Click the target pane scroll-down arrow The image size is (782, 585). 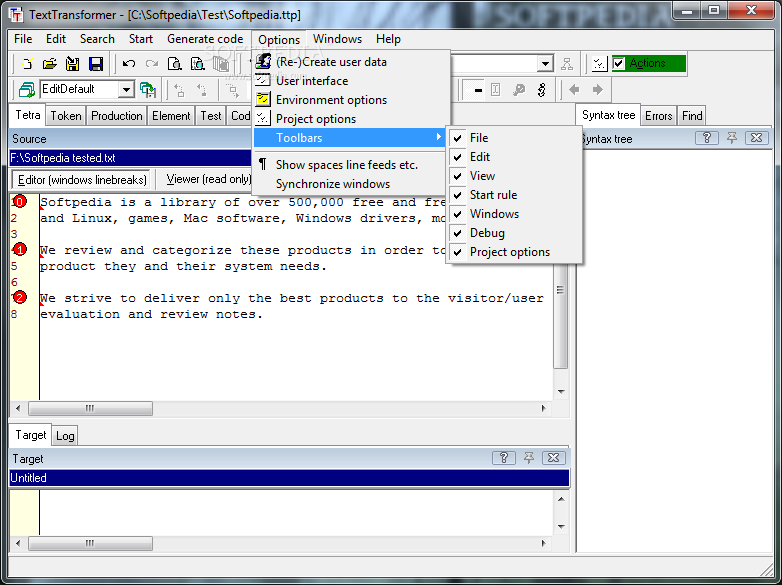[x=561, y=527]
